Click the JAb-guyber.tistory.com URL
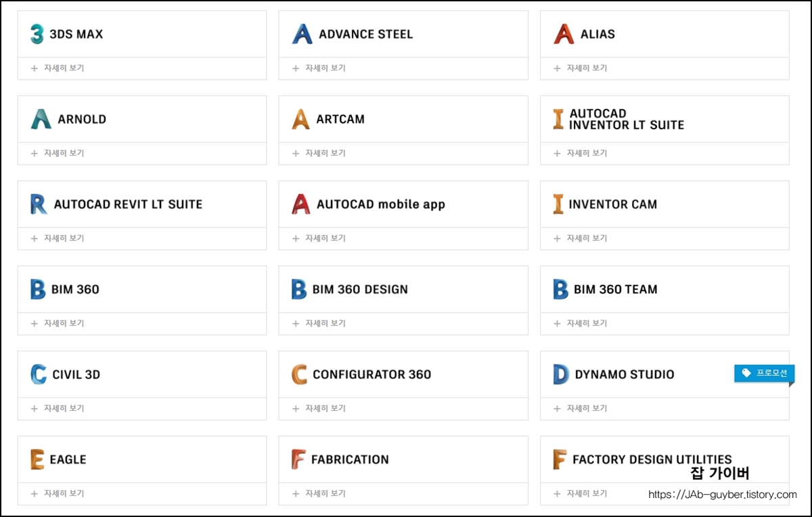Screen dimensions: 812x517 click(723, 495)
